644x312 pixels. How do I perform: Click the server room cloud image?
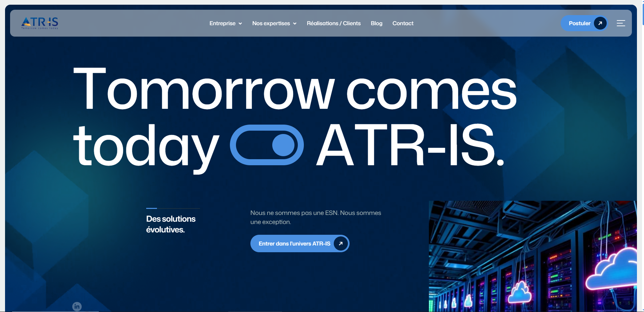point(533,256)
